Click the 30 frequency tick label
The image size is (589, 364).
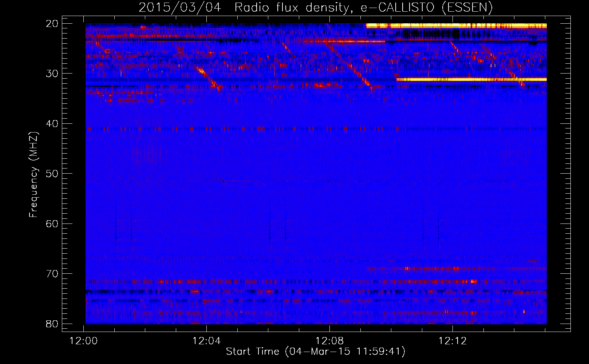coord(52,74)
